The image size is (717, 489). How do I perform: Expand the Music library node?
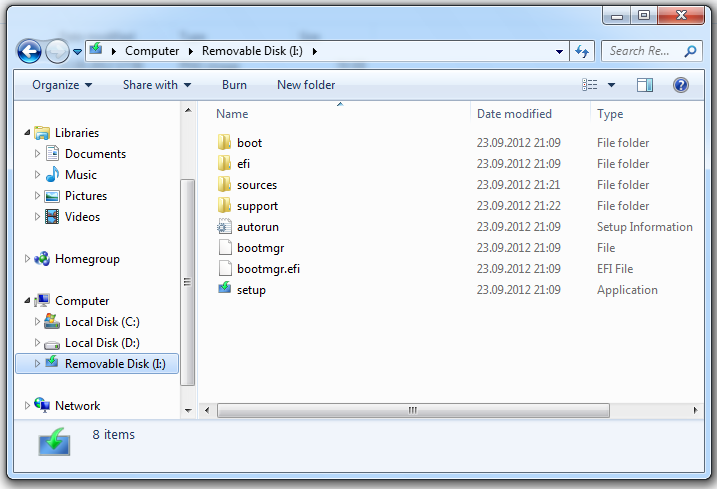coord(37,175)
